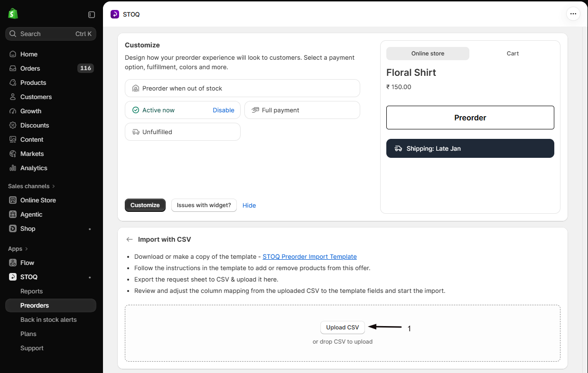This screenshot has height=373, width=588.
Task: Click the shipping truck icon in preview
Action: point(398,148)
